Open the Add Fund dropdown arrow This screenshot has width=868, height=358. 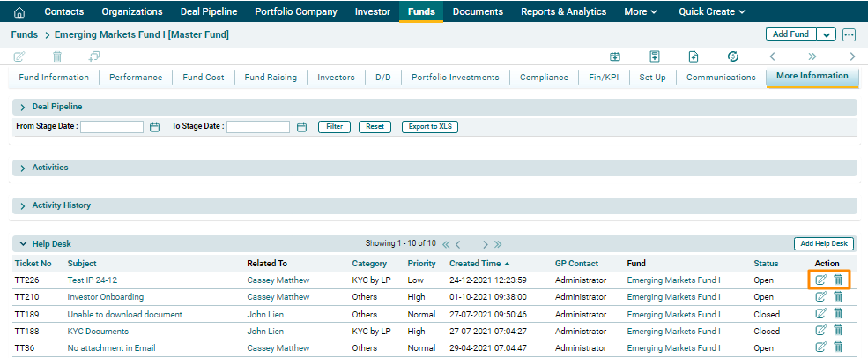826,34
